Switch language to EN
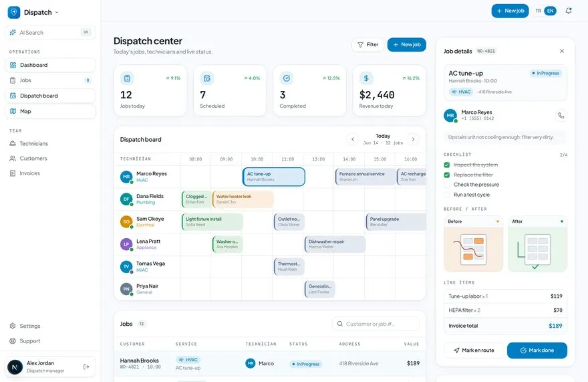This screenshot has width=588, height=382. pyautogui.click(x=550, y=11)
